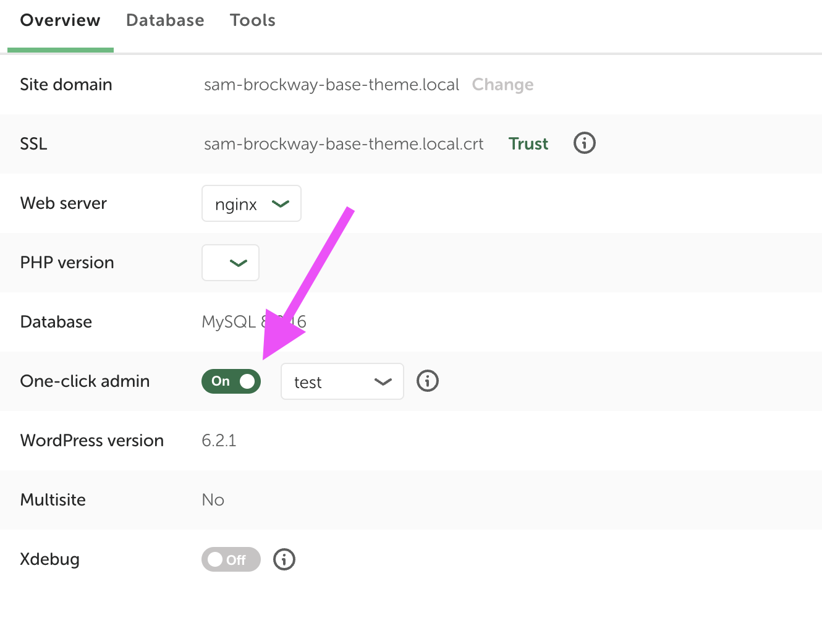Click the 'Xdebug' row label
This screenshot has width=822, height=644.
pyautogui.click(x=49, y=559)
